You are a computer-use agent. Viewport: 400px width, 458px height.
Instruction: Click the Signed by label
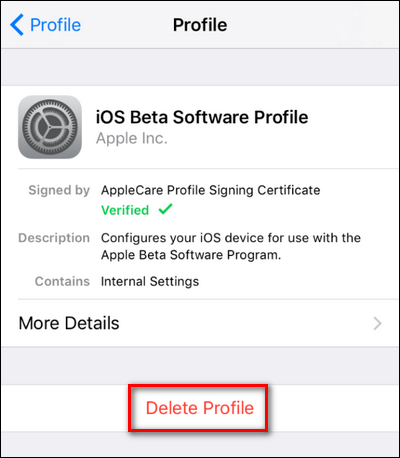[x=59, y=190]
